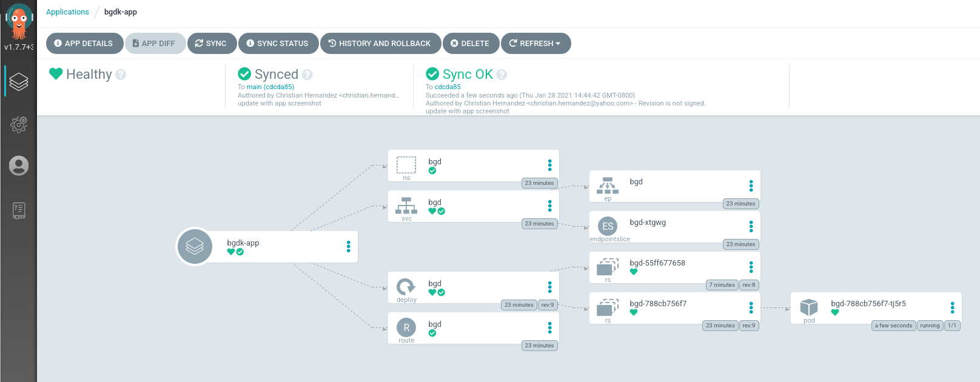Click the v1.7.7 version label
This screenshot has height=382, width=980.
point(19,47)
